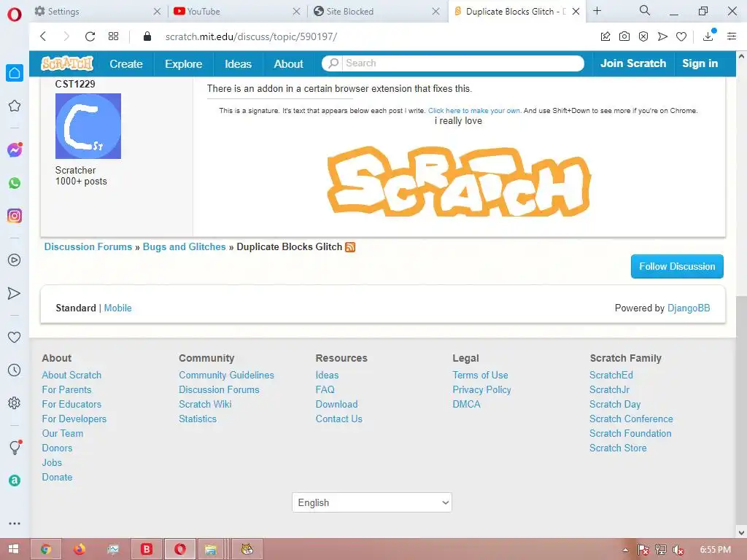Add page to bookmarks heart icon

pyautogui.click(x=681, y=36)
